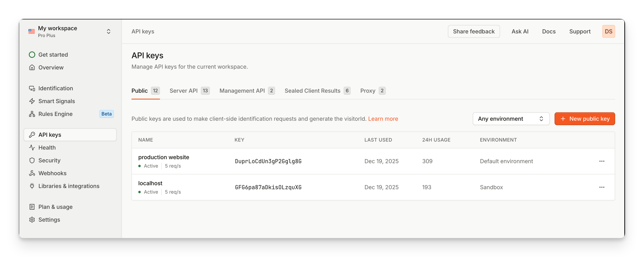Open Plan & usage receipt icon

32,207
